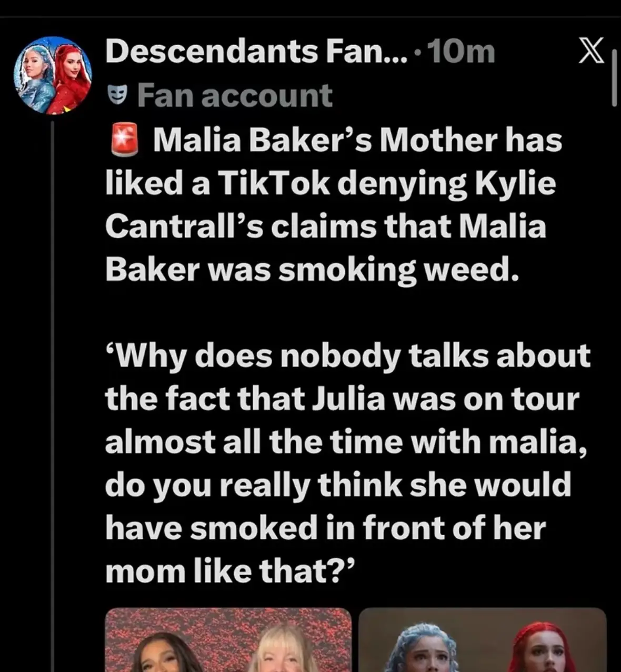Open the Descendants Fan... account name
This screenshot has width=621, height=672.
(x=257, y=52)
